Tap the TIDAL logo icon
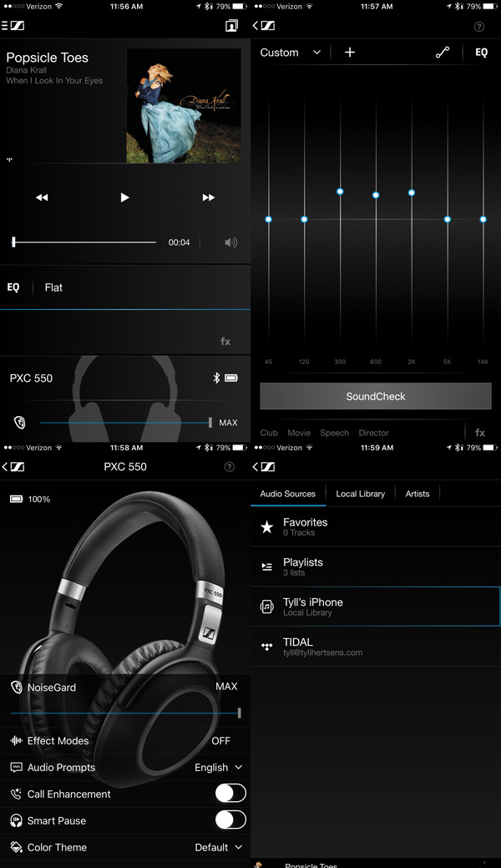Screen dimensions: 501x868 click(267, 647)
